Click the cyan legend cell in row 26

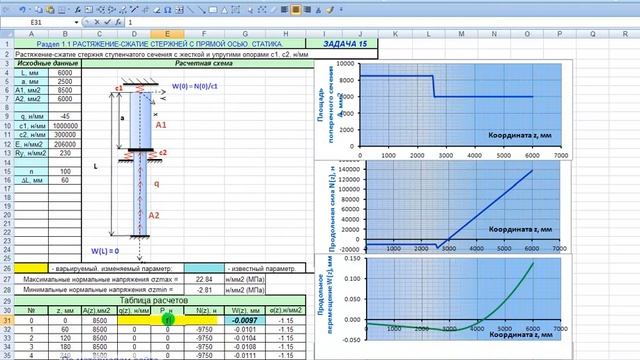[x=204, y=269]
